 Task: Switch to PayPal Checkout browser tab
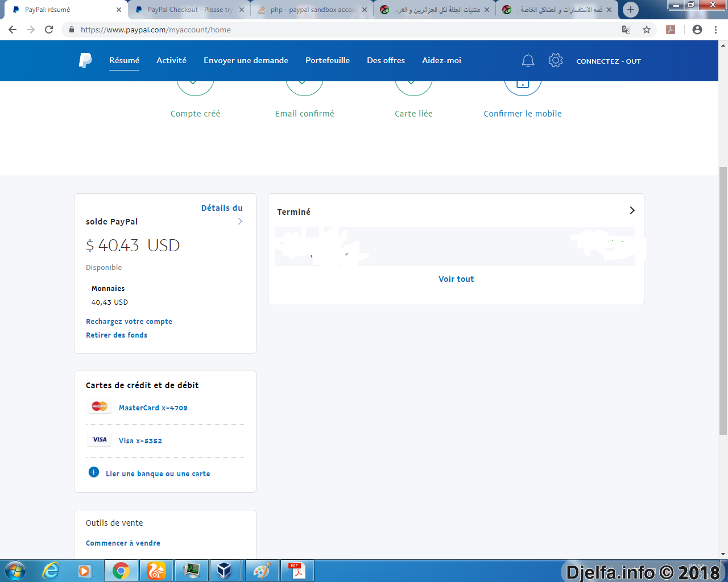189,10
